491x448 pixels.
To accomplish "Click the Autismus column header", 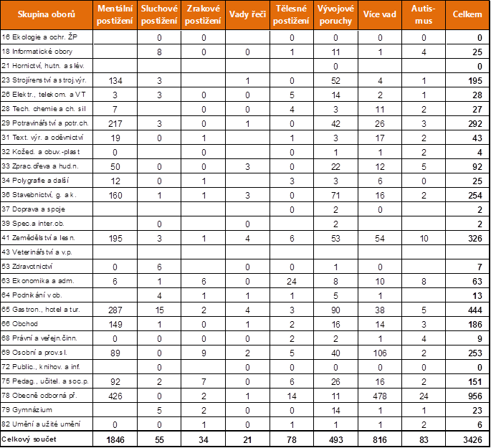I will (424, 15).
